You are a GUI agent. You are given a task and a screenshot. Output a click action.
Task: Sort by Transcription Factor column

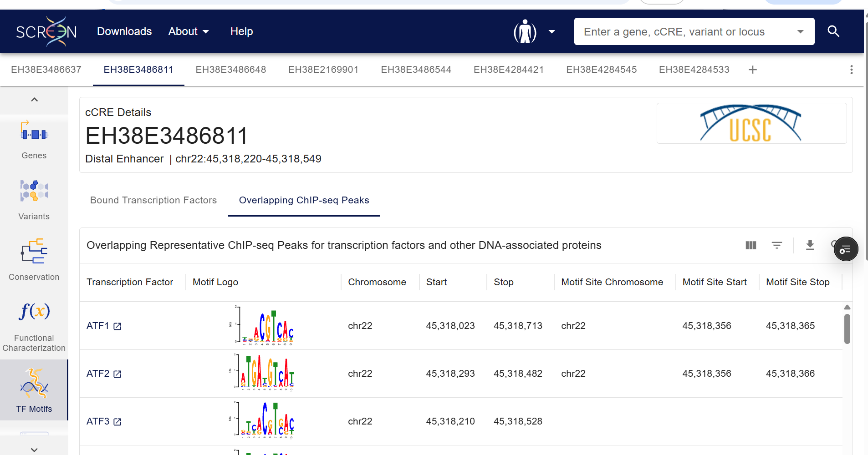[130, 282]
